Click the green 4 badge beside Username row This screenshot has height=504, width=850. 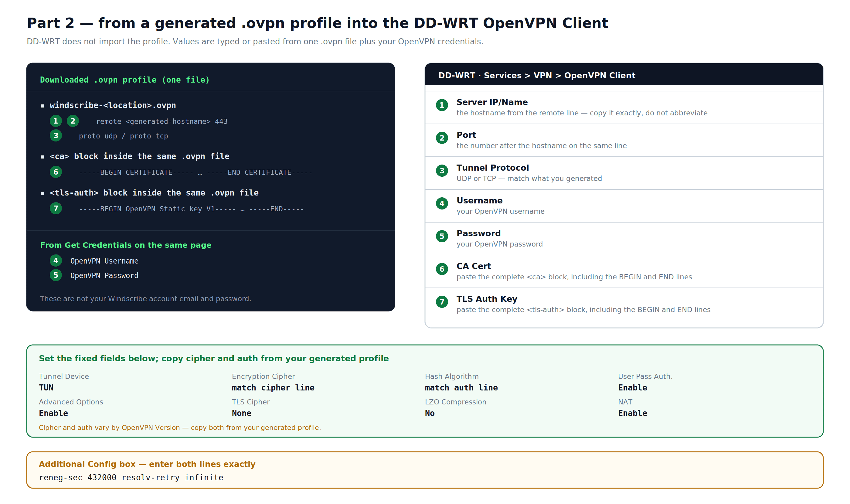coord(442,203)
